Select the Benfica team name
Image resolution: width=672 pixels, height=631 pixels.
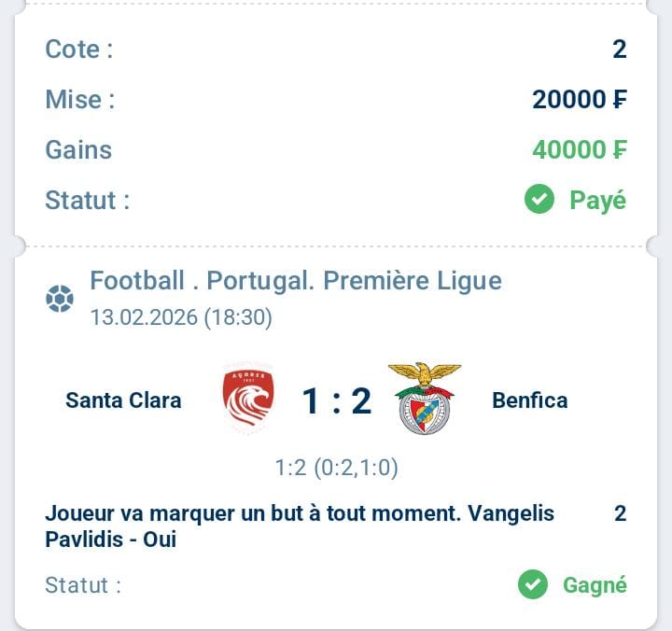[x=529, y=400]
